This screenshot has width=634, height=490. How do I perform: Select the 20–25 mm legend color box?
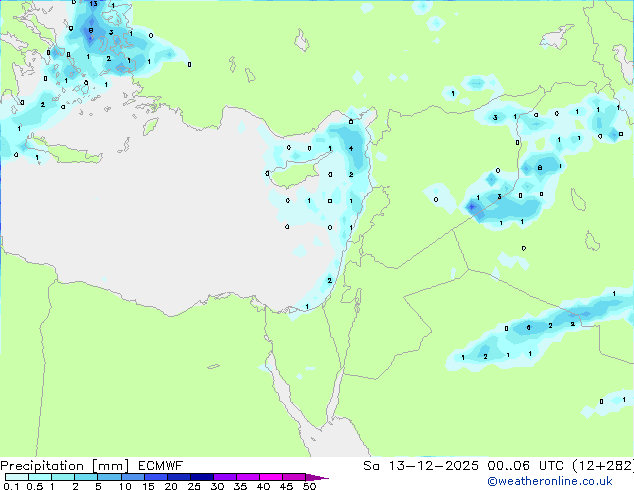click(179, 477)
